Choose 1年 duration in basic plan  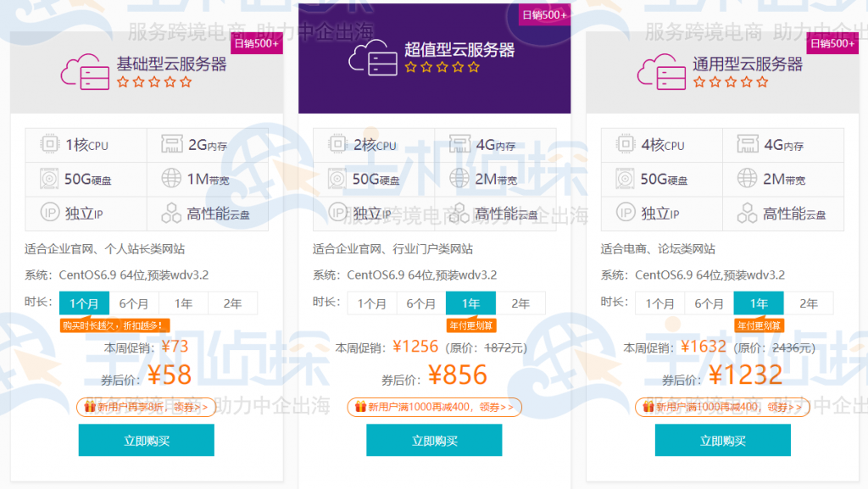(183, 303)
